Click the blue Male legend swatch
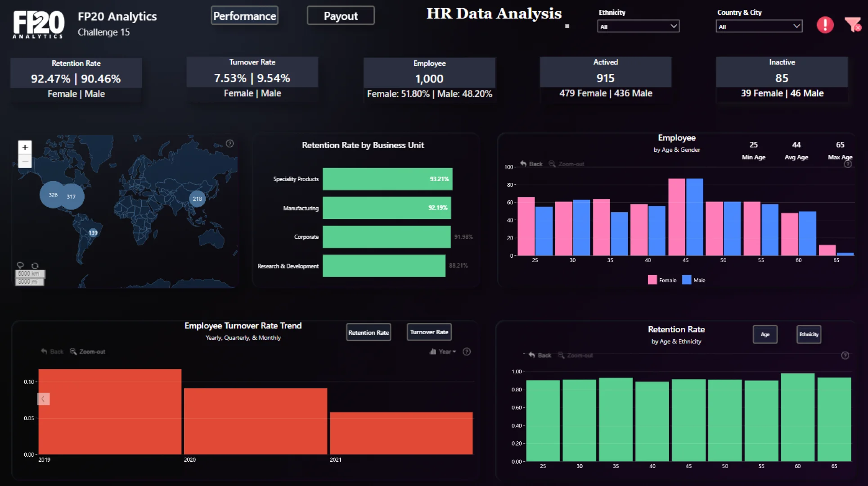 tap(687, 280)
